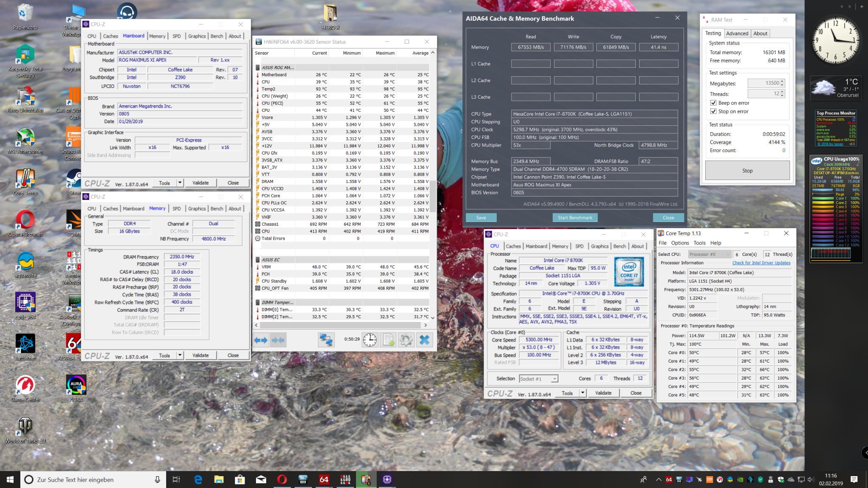The image size is (868, 488).
Task: Open the Opera-Browser desktop icon
Action: (x=25, y=224)
